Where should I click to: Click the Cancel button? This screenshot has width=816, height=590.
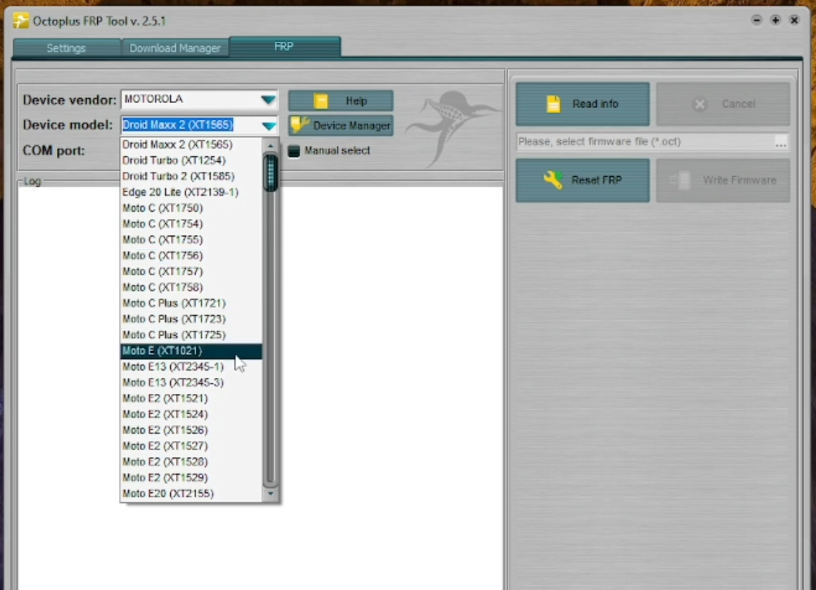pos(723,104)
